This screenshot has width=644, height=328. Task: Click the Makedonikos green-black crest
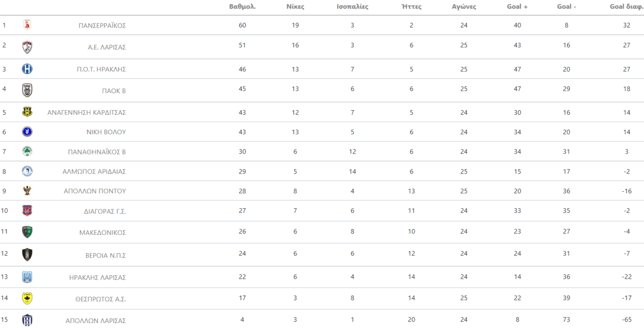[x=27, y=232]
